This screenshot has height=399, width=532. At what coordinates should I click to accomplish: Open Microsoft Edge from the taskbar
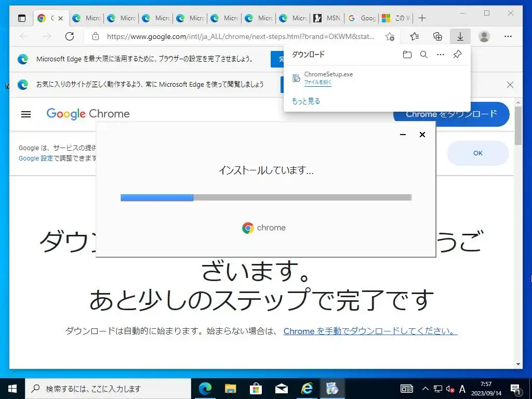pos(205,389)
